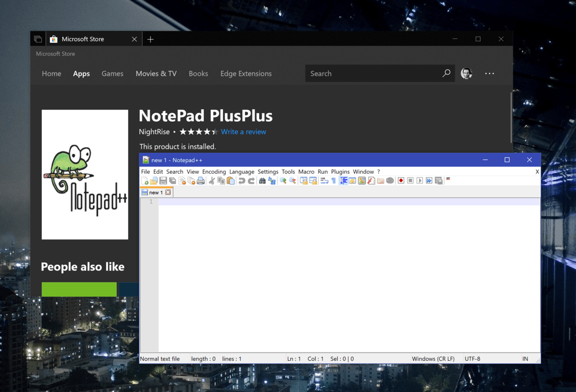
Task: Open the ? help menu
Action: pyautogui.click(x=379, y=171)
